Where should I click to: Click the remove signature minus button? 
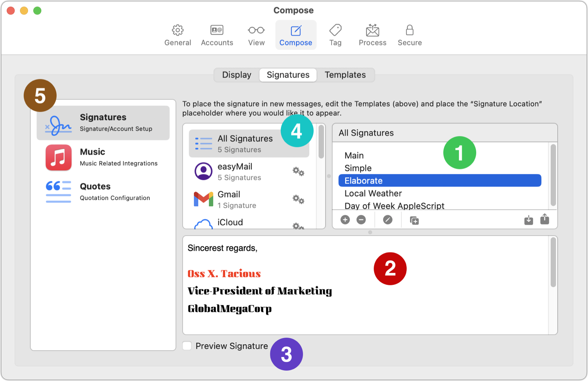click(x=361, y=220)
